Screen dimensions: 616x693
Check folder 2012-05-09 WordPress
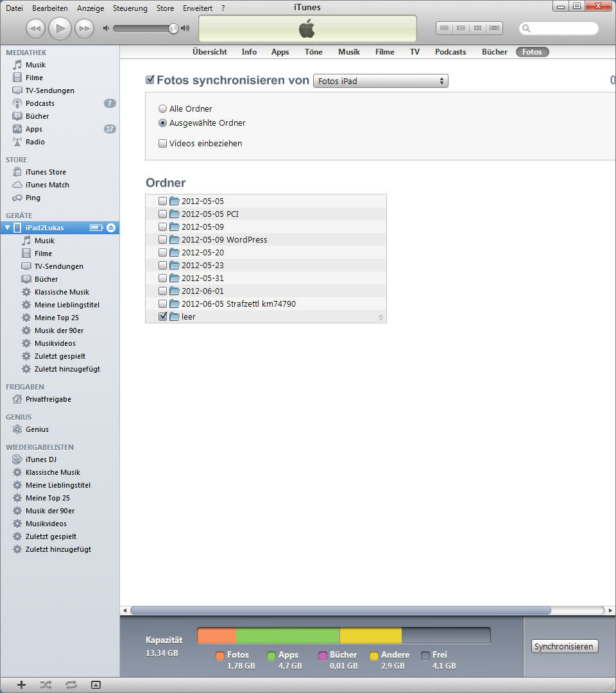pos(162,239)
